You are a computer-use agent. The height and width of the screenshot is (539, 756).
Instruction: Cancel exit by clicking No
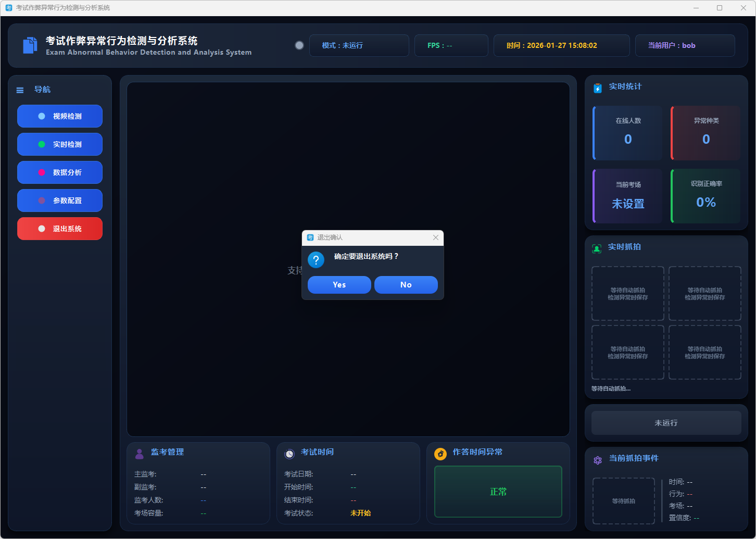tap(406, 285)
